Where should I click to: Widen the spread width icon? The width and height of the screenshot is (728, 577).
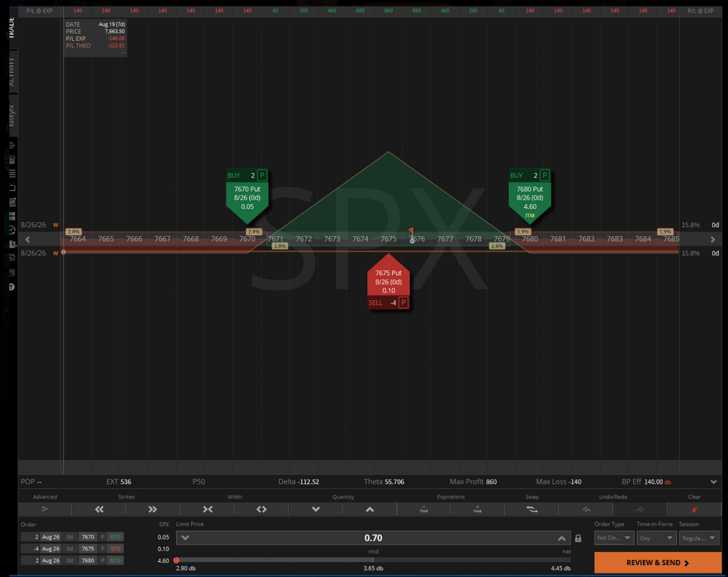pos(262,509)
